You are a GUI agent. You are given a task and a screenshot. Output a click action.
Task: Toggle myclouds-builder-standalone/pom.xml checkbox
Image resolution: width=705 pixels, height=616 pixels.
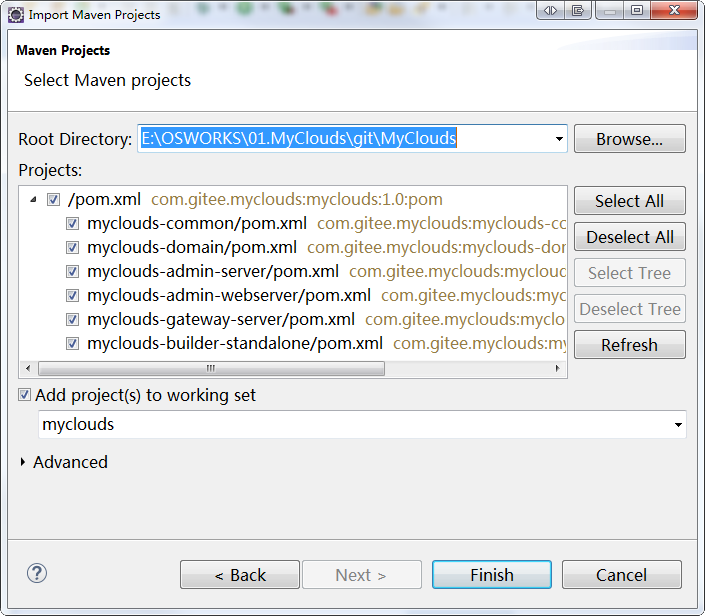tap(72, 344)
